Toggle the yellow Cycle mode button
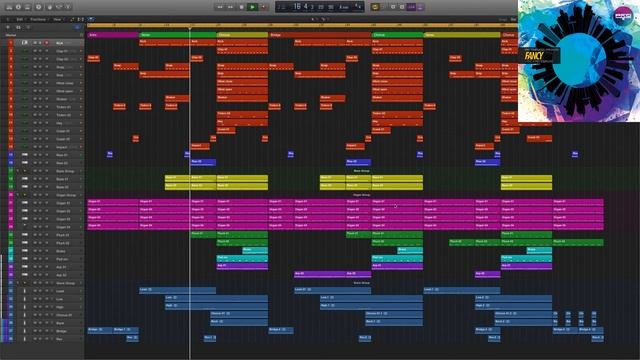This screenshot has width=640, height=360. click(375, 7)
